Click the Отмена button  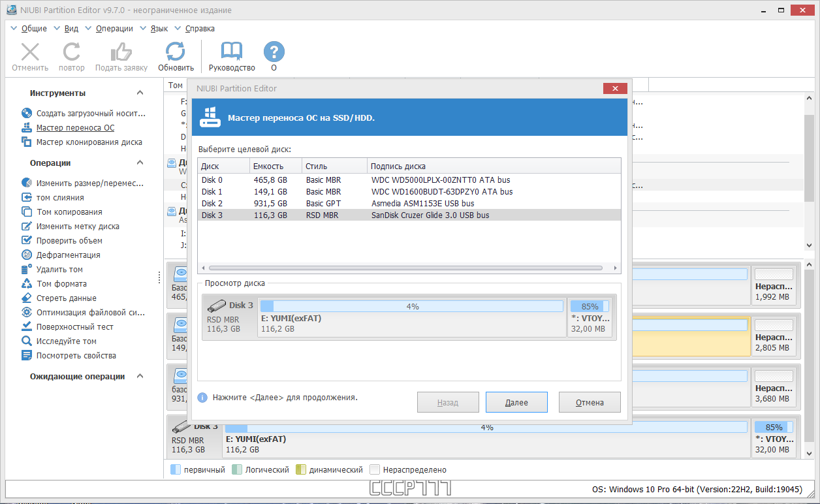click(x=590, y=402)
